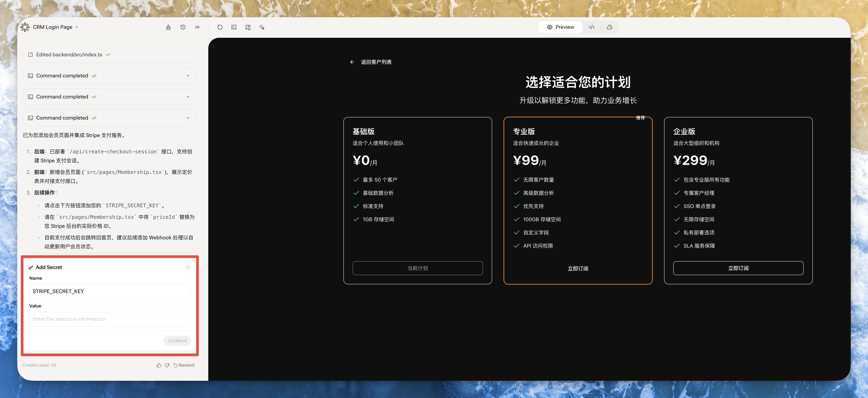
Task: Open the version history clock icon
Action: tap(183, 27)
